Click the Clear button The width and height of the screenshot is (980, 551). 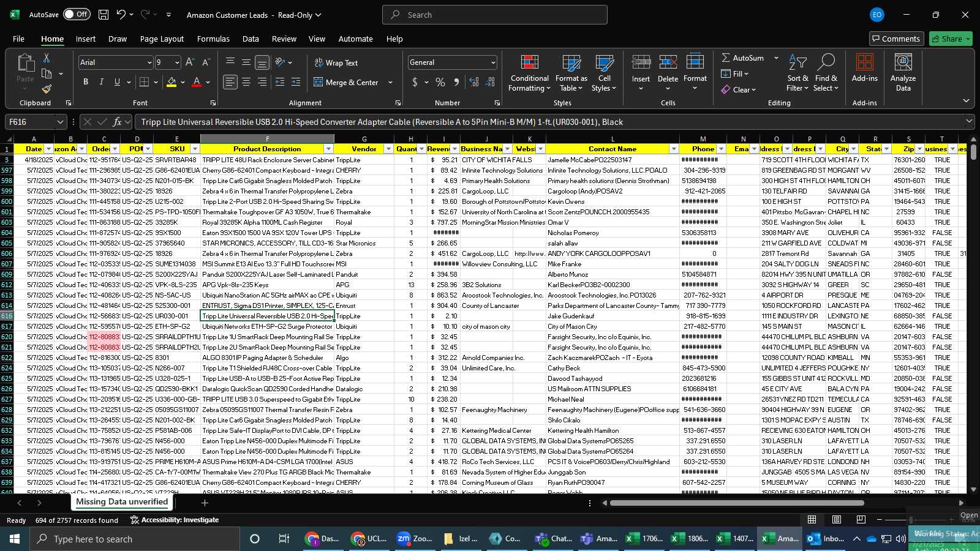point(738,89)
